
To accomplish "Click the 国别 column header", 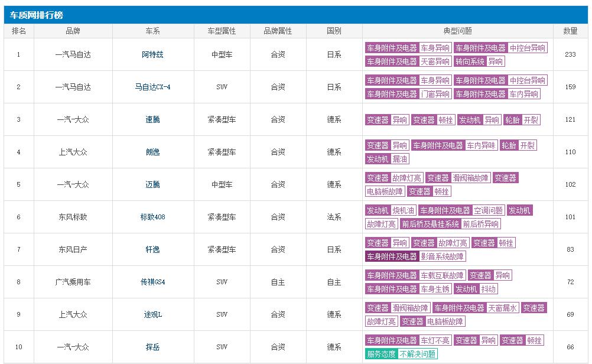I will [x=334, y=31].
